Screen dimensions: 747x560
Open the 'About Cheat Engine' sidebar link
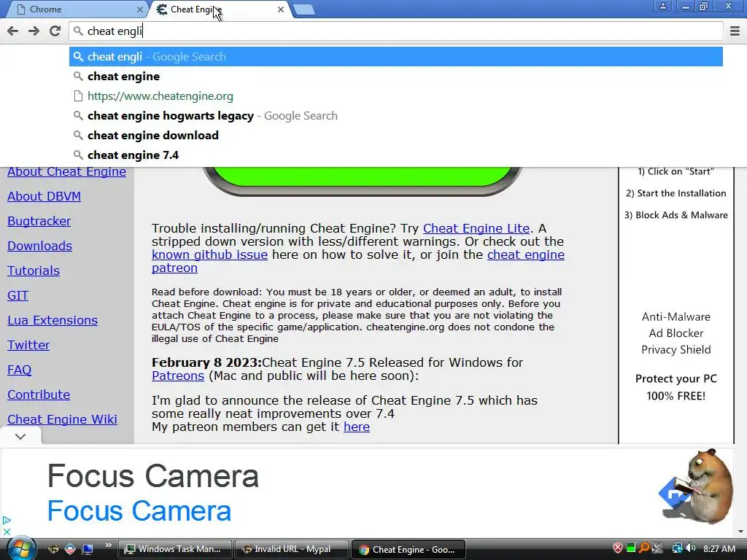[x=66, y=172]
